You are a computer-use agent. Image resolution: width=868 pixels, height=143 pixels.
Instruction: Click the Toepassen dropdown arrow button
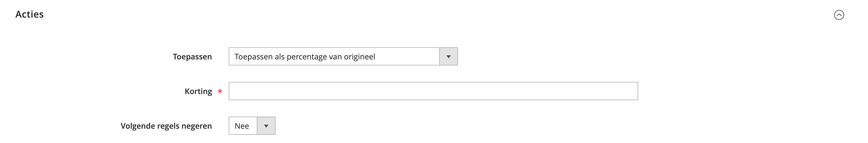448,57
